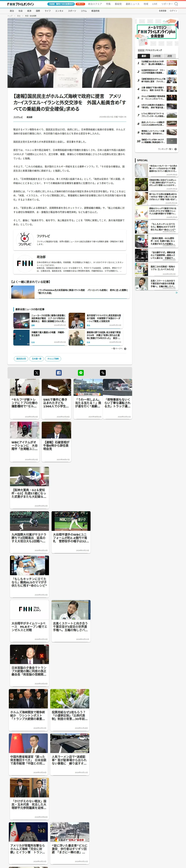Viewport: 186px width, 868px height.
Task: Open the 【速報】石破首相が午後6時から card
Action: [56, 442]
